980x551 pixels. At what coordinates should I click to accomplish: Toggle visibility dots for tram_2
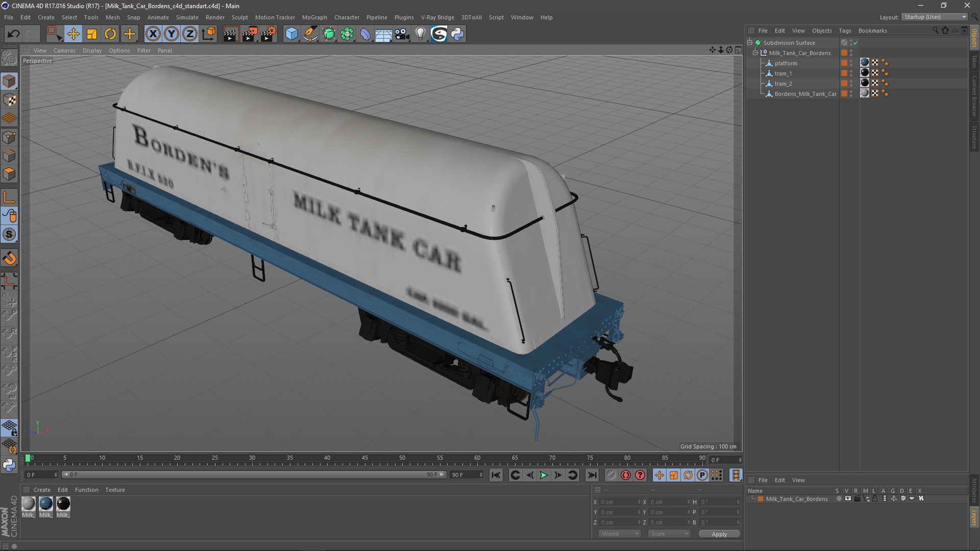point(851,84)
